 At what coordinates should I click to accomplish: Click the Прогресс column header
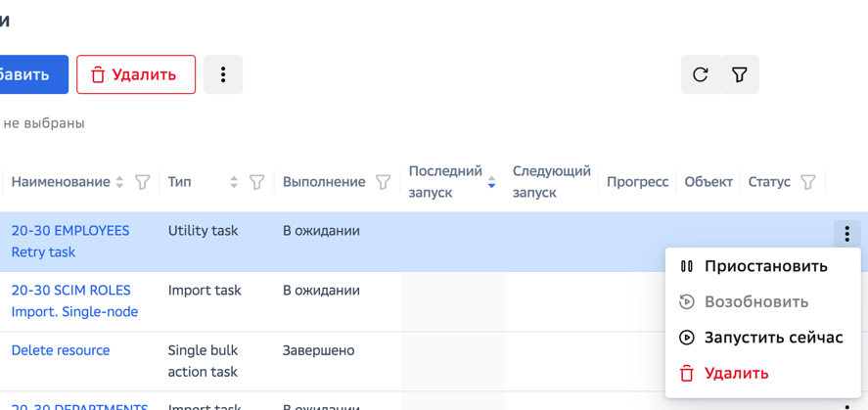point(638,182)
